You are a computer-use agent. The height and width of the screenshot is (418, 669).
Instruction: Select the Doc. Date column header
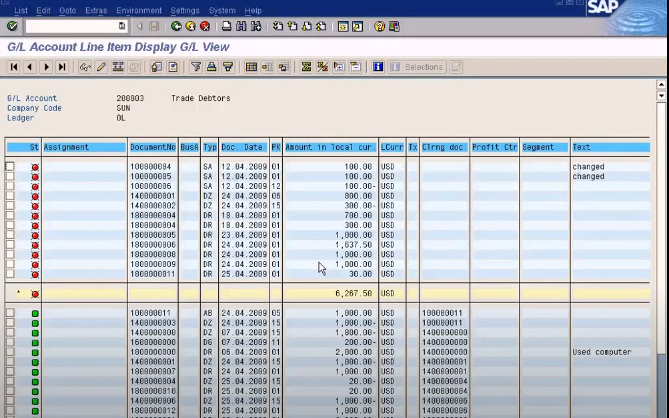tap(244, 148)
